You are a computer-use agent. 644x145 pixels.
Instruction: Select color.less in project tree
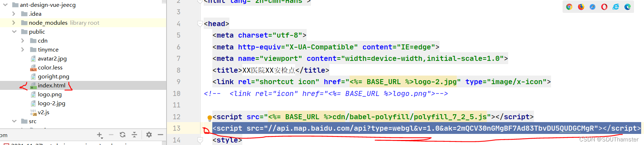click(x=50, y=68)
